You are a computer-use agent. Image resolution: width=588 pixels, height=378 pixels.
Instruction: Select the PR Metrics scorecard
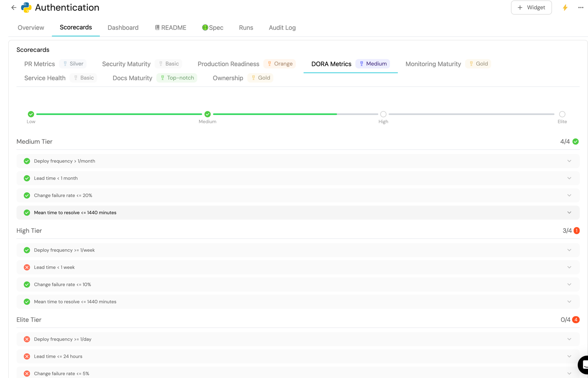[x=40, y=64]
